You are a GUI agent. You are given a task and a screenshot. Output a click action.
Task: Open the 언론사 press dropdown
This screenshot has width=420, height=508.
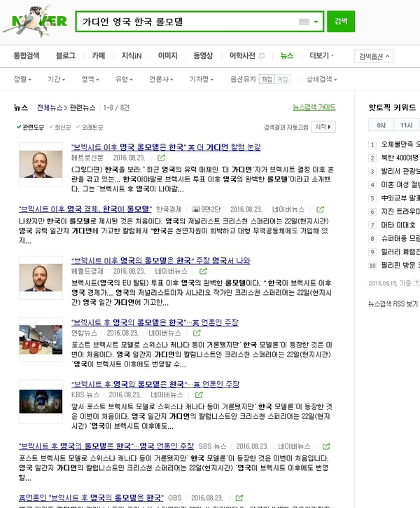161,79
